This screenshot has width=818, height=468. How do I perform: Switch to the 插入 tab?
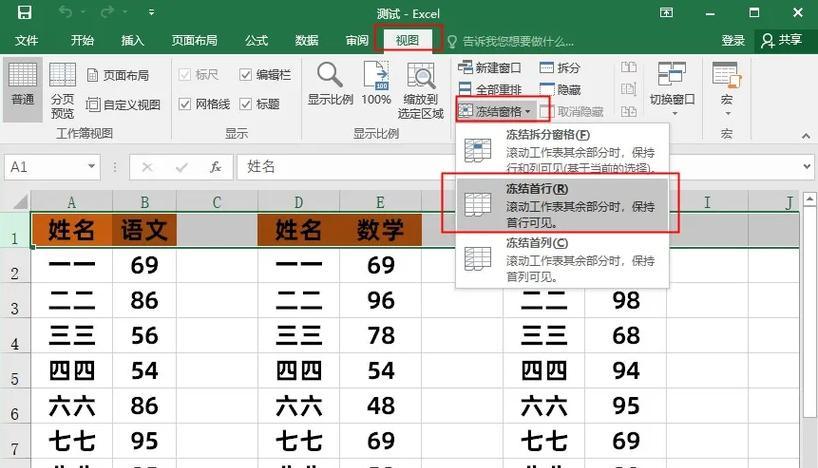tap(132, 40)
